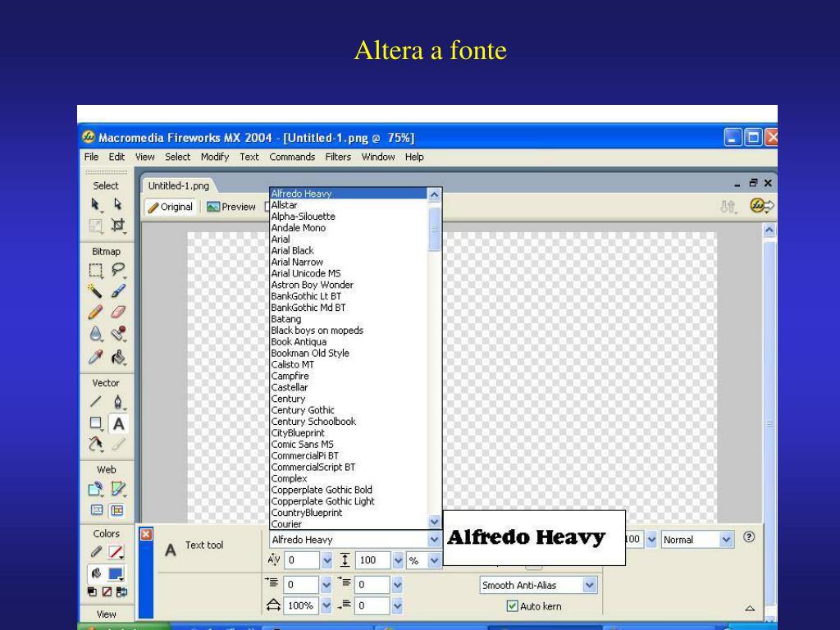Open the kerning value dropdown
The image size is (840, 630).
(326, 560)
